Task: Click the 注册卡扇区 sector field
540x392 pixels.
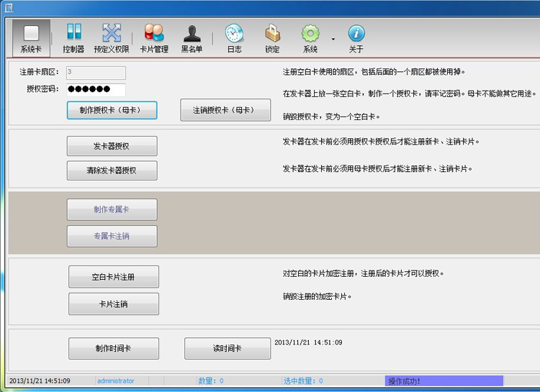Action: click(x=96, y=73)
